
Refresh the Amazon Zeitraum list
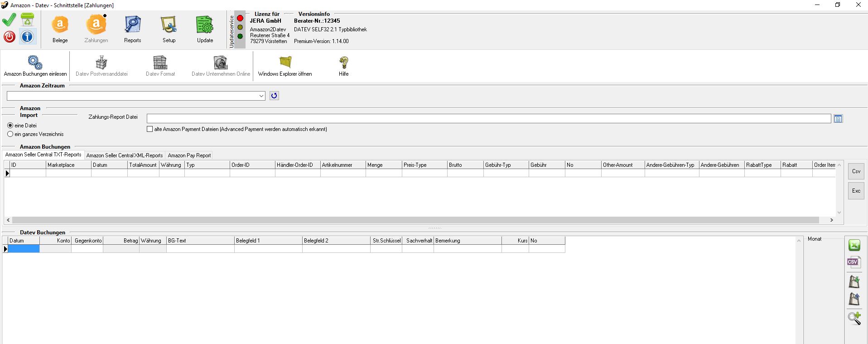click(x=274, y=96)
